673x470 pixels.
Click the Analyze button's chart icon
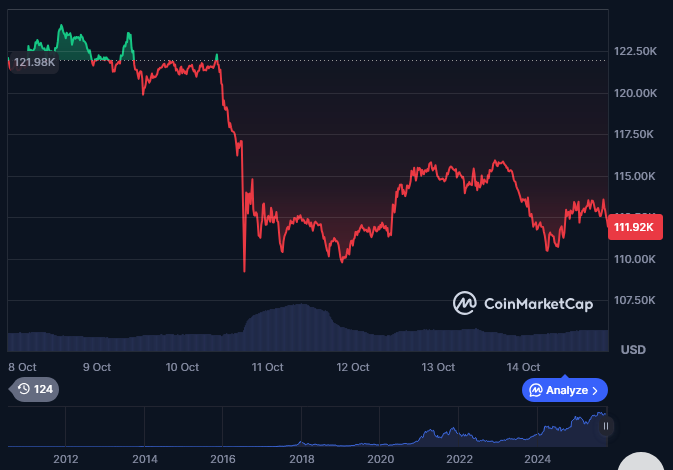(x=536, y=390)
